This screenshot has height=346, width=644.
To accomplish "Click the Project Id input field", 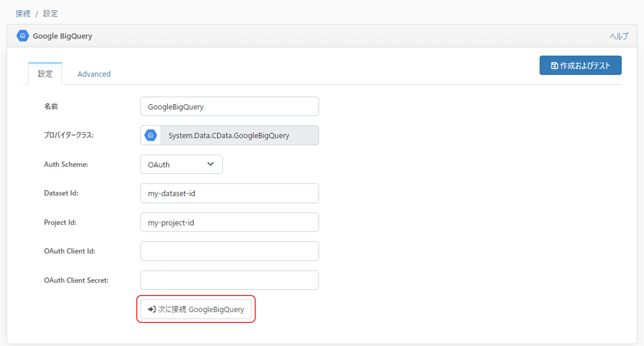I will (x=229, y=222).
